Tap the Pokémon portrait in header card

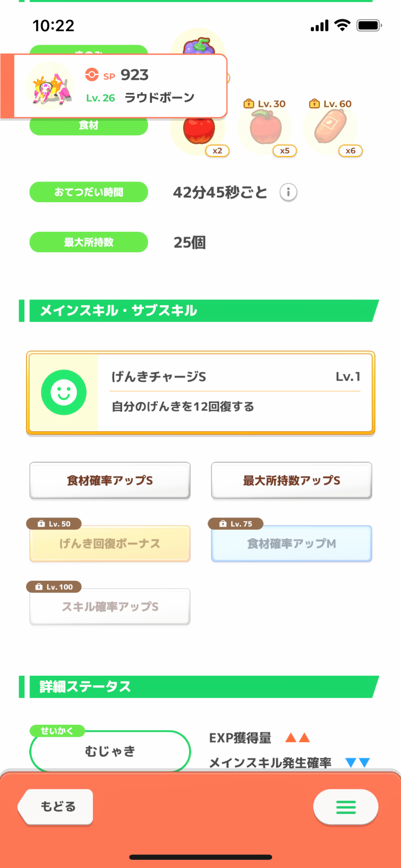coord(49,86)
